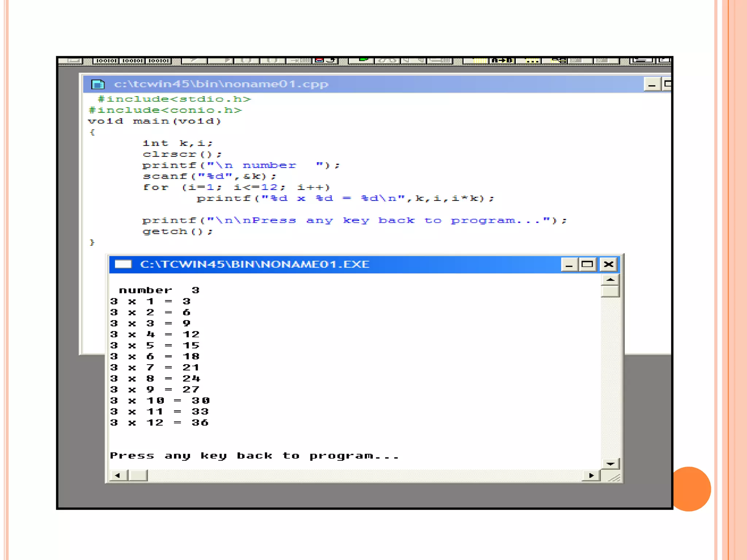Click the console vertical scrollbar thumb
Image resolution: width=747 pixels, height=560 pixels.
click(610, 292)
